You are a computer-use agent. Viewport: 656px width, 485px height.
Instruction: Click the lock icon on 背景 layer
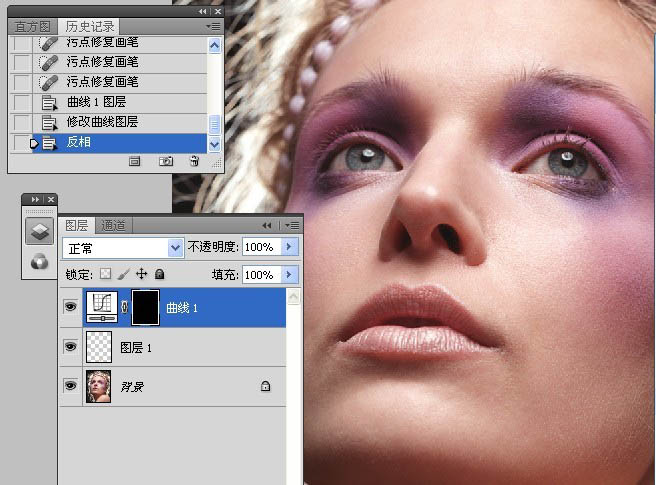click(265, 386)
